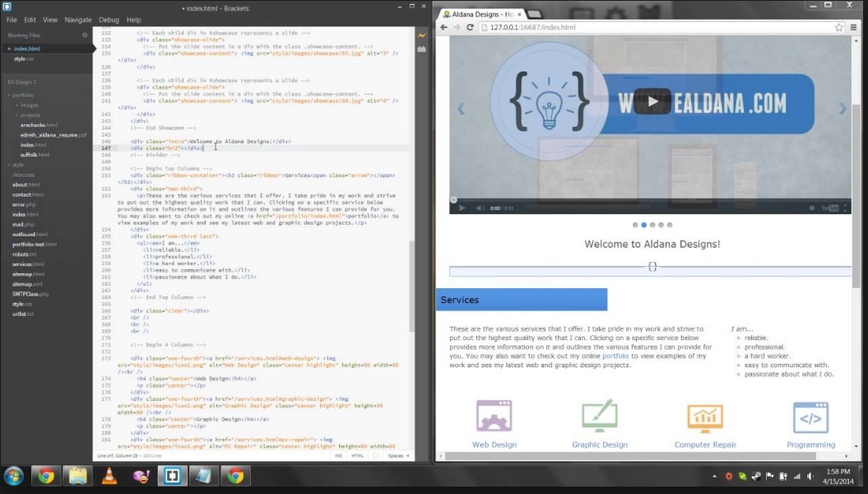The width and height of the screenshot is (868, 494).
Task: Mute the video with the speaker icon
Action: (480, 208)
